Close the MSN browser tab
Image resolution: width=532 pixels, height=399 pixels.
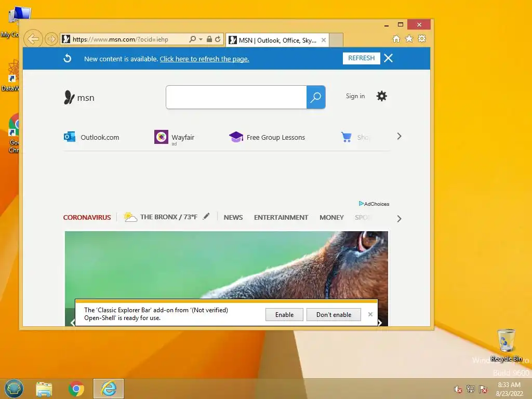324,40
